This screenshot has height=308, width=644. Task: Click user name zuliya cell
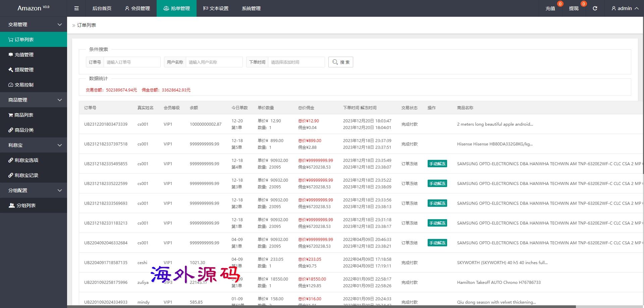coord(143,283)
